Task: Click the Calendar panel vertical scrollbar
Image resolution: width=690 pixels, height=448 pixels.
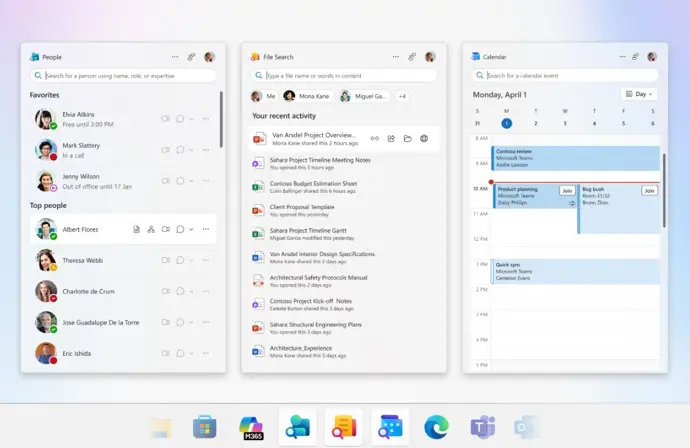Action: pos(664,191)
